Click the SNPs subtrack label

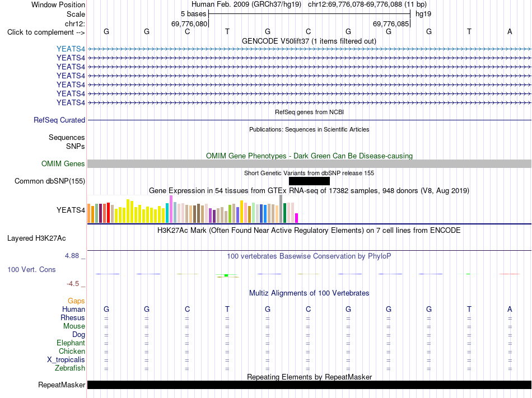pyautogui.click(x=76, y=146)
